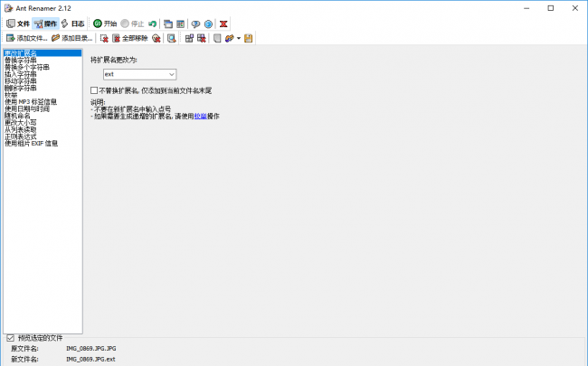The width and height of the screenshot is (588, 366).
Task: Open the 日志 log view
Action: (x=72, y=23)
